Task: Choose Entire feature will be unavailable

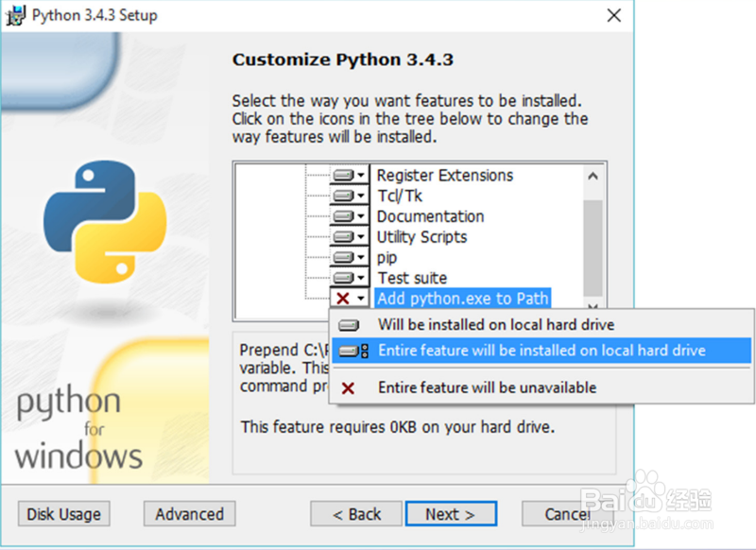Action: point(487,388)
